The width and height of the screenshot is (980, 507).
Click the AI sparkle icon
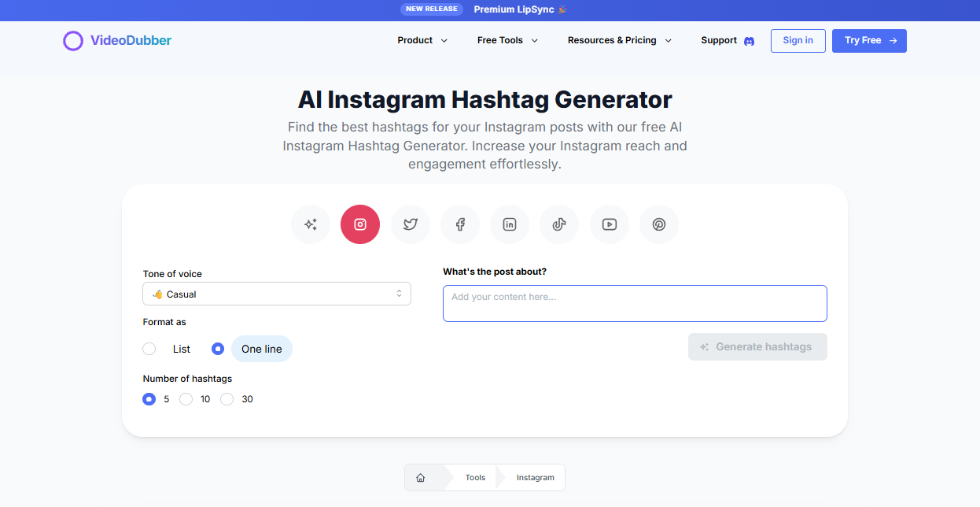tap(310, 224)
